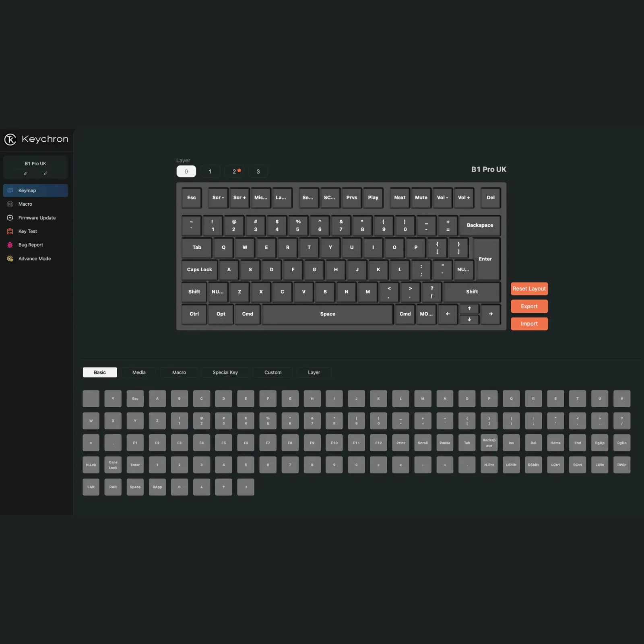The width and height of the screenshot is (644, 644).
Task: Pick the F5 keycode from the Basic list
Action: pyautogui.click(x=223, y=443)
